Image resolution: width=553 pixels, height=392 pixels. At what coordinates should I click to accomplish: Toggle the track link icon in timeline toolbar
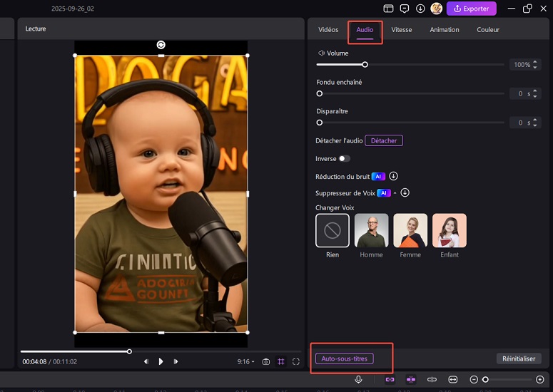click(x=390, y=379)
